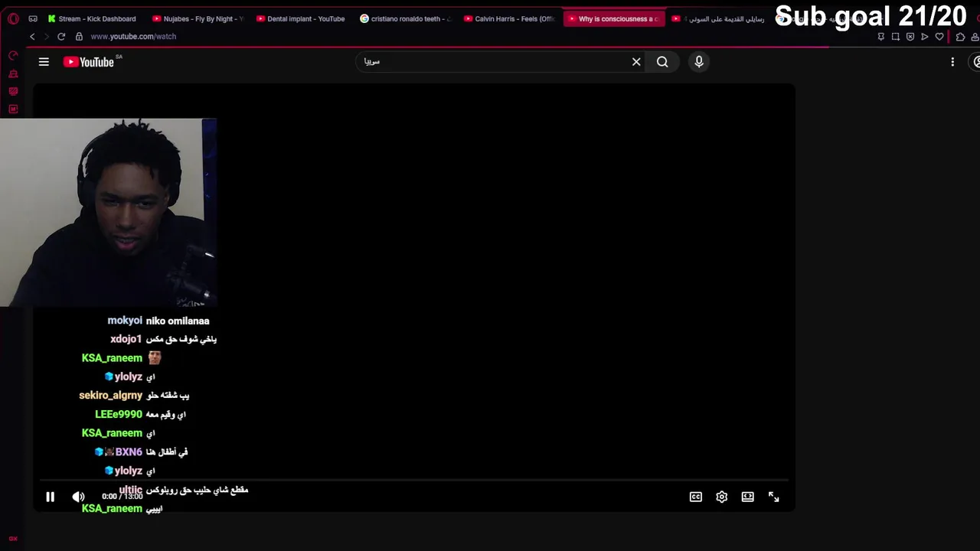
Task: Run search with the magnifier button
Action: [x=662, y=62]
